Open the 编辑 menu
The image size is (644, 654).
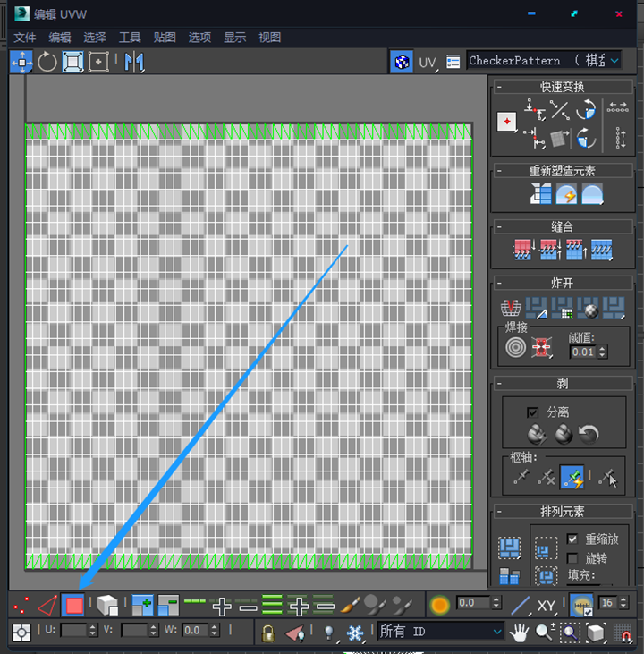tap(60, 38)
